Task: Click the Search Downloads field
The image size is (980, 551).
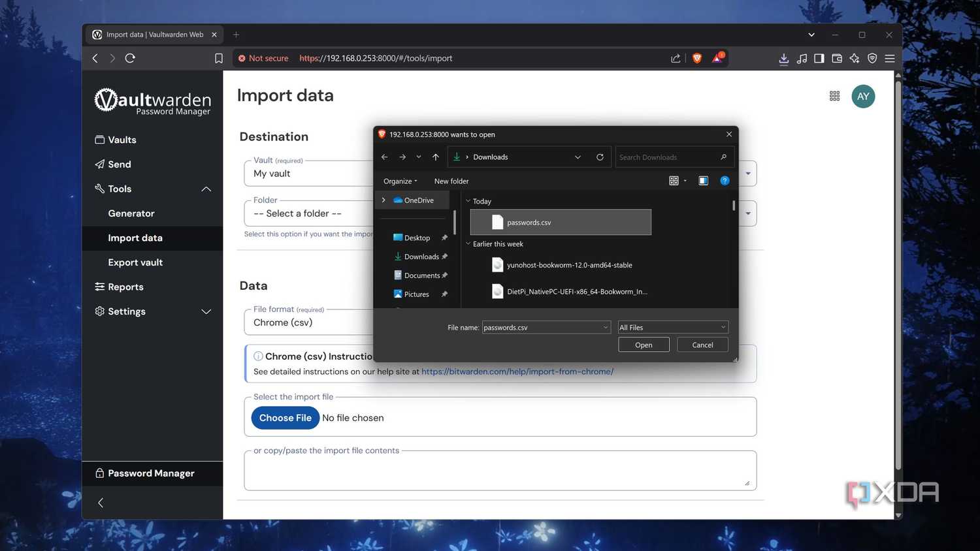Action: point(674,157)
